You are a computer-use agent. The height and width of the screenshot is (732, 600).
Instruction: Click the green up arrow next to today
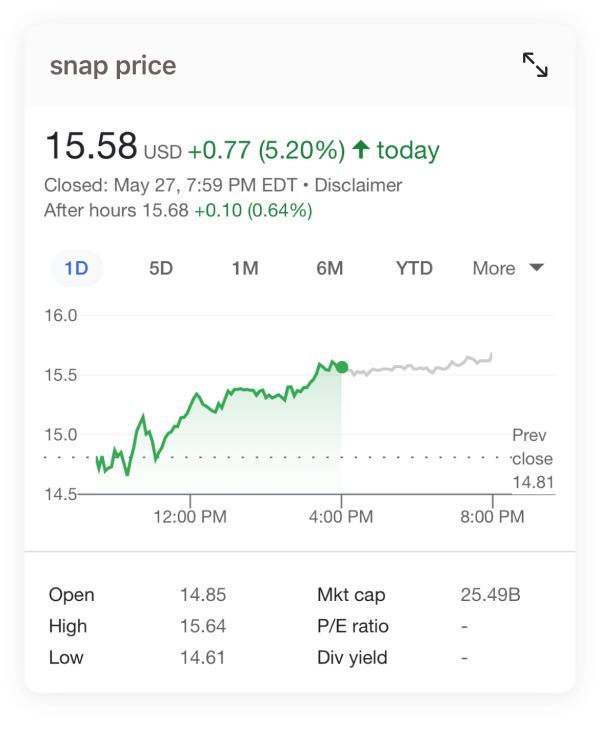tap(361, 150)
